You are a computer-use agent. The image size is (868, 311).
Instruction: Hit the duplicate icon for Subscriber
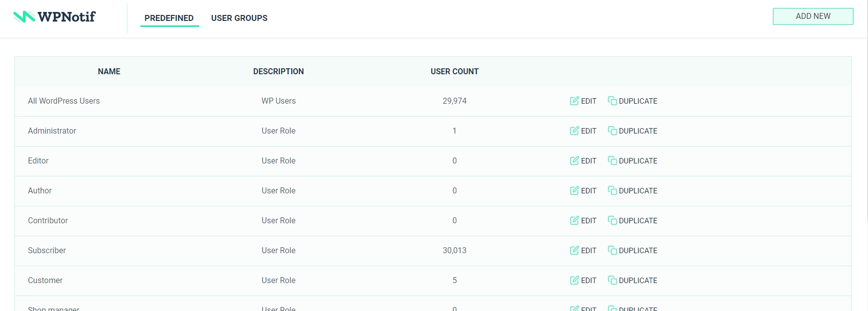tap(612, 250)
